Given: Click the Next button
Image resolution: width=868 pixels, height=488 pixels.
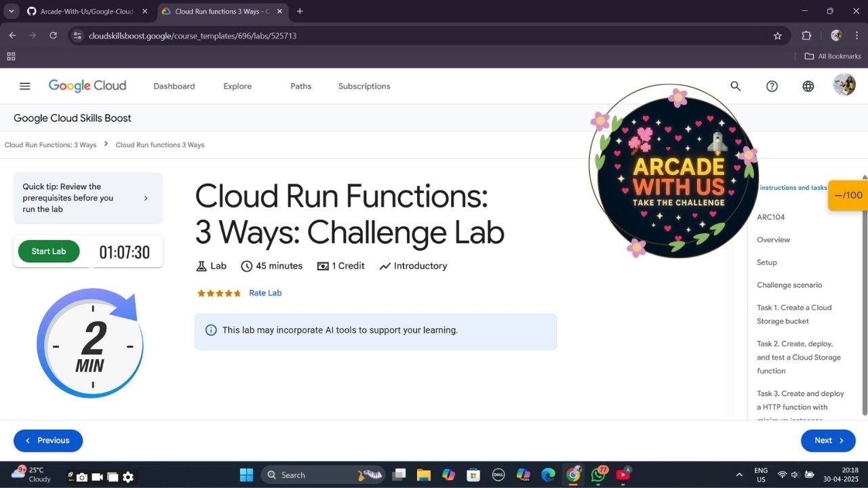Looking at the screenshot, I should point(828,441).
